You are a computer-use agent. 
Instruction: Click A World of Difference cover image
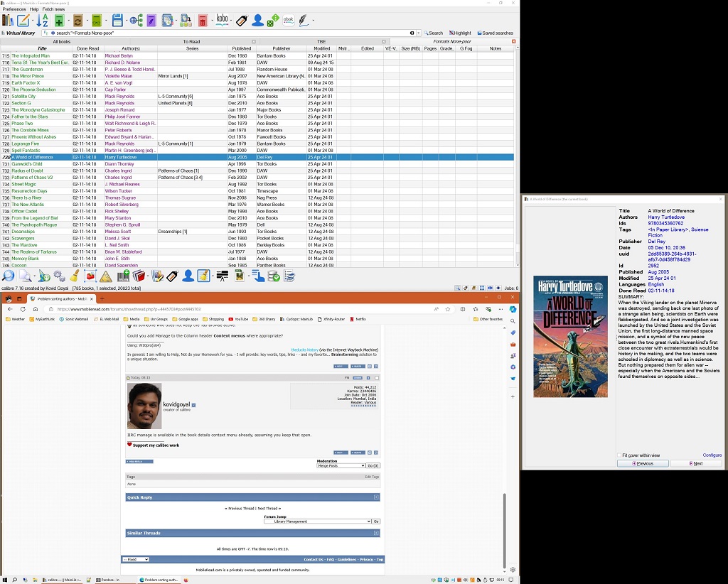coord(570,337)
